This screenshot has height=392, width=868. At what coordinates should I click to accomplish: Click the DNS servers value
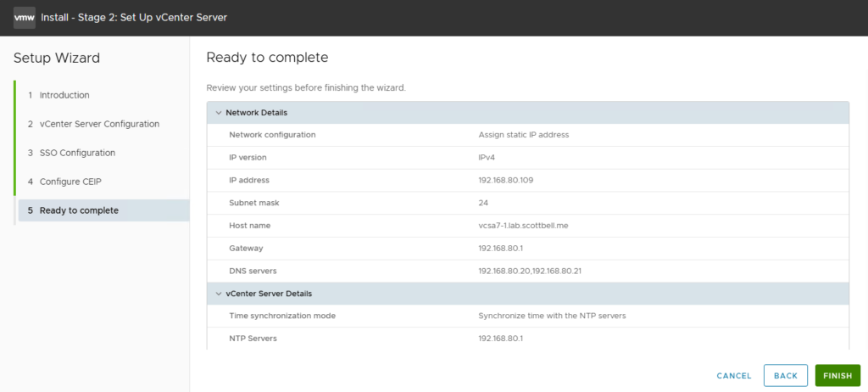click(529, 271)
